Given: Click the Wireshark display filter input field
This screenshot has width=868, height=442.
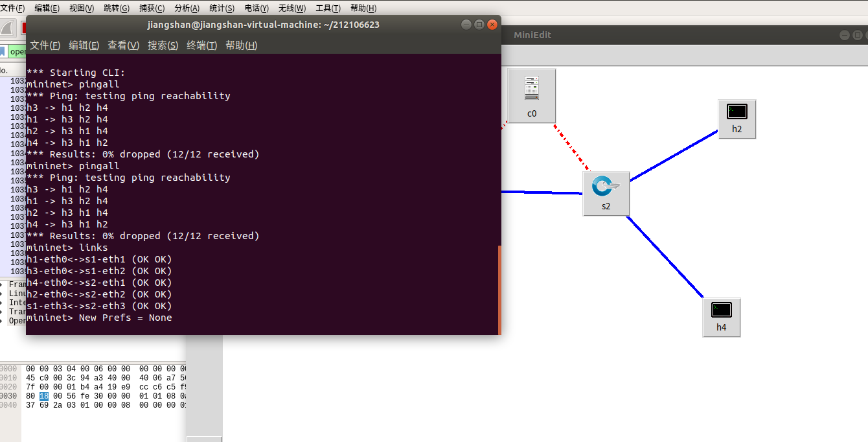Looking at the screenshot, I should (17, 51).
